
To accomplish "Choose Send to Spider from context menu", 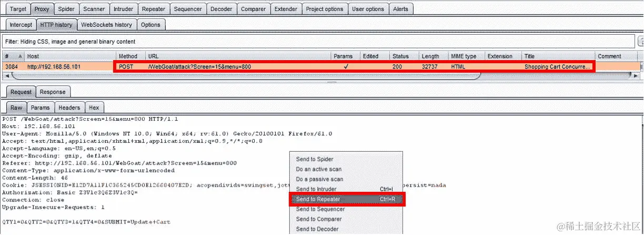I will coord(346,159).
